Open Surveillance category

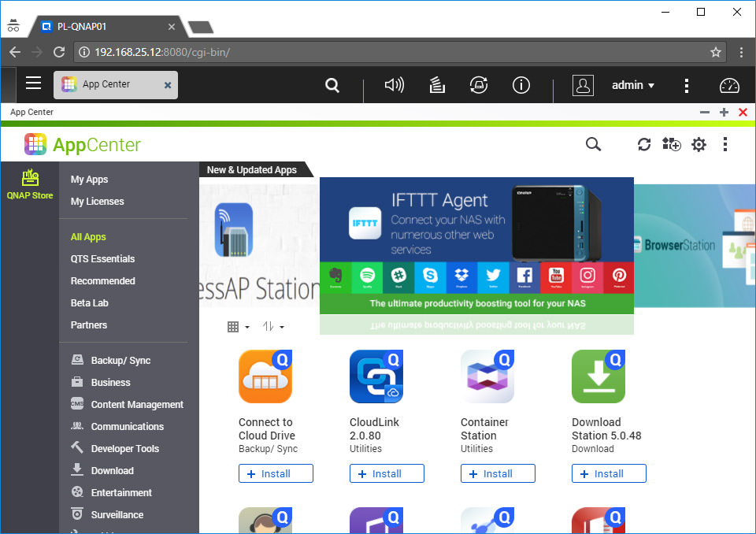107,514
